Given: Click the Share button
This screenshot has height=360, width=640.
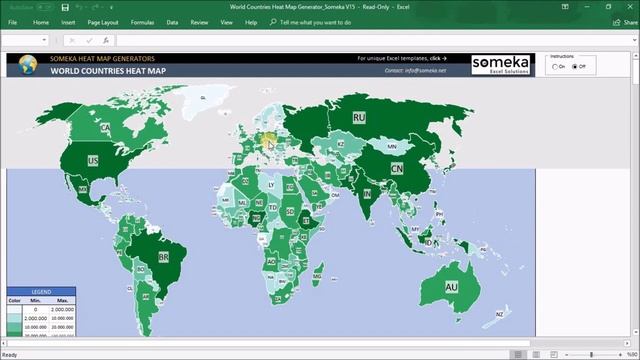Looking at the screenshot, I should [625, 22].
